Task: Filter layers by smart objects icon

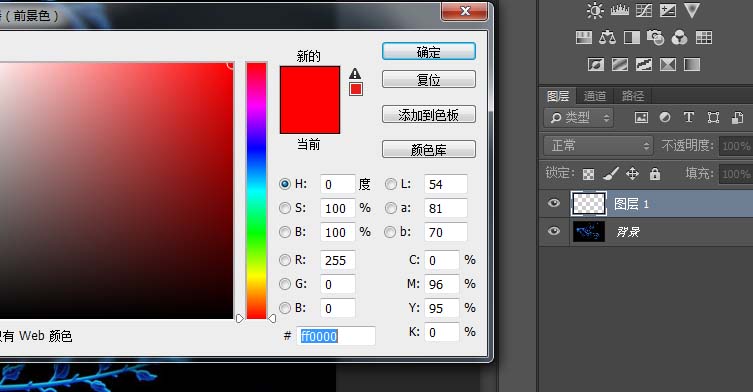Action: tap(737, 118)
